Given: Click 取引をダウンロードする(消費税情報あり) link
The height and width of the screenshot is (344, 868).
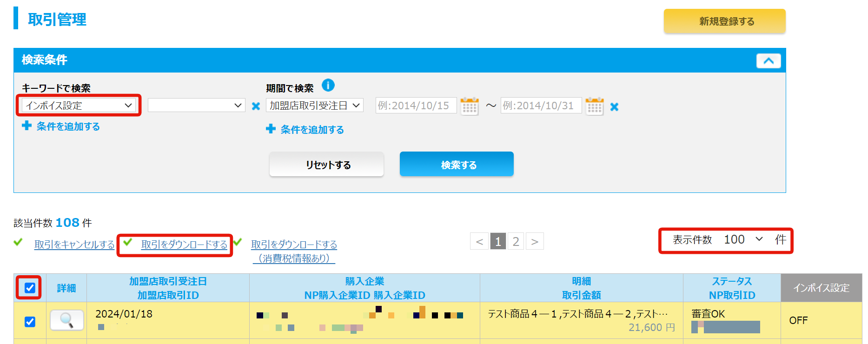Looking at the screenshot, I should point(294,251).
